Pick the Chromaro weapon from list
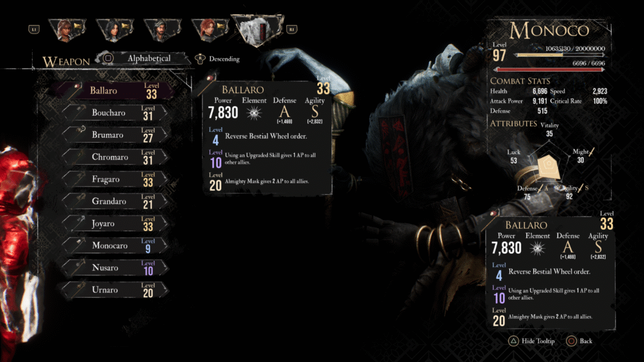The image size is (644, 362). click(116, 157)
